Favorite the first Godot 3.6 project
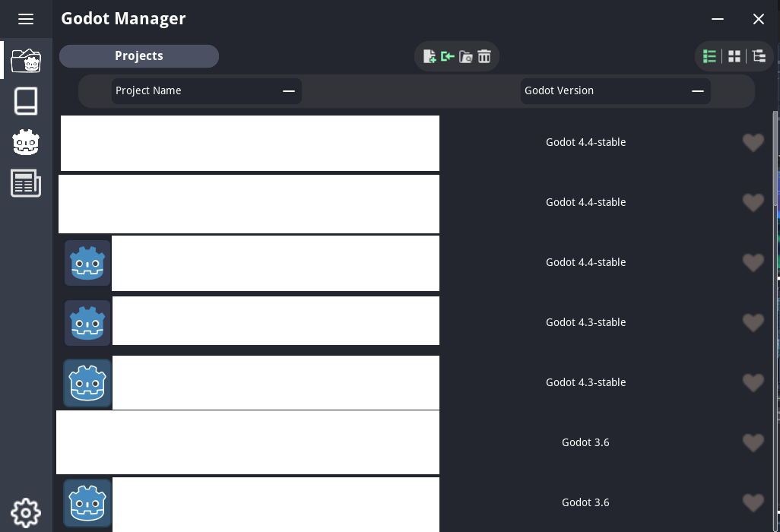Screen dimensions: 780x532 pos(753,442)
